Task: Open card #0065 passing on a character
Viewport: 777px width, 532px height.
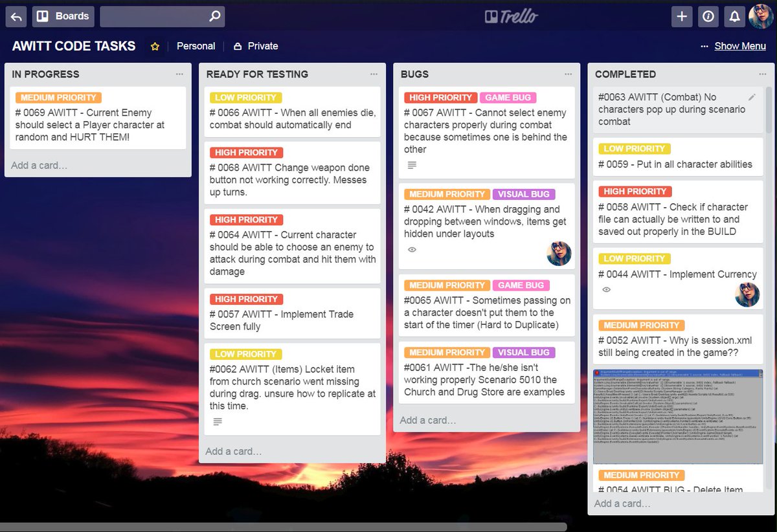Action: (486, 305)
